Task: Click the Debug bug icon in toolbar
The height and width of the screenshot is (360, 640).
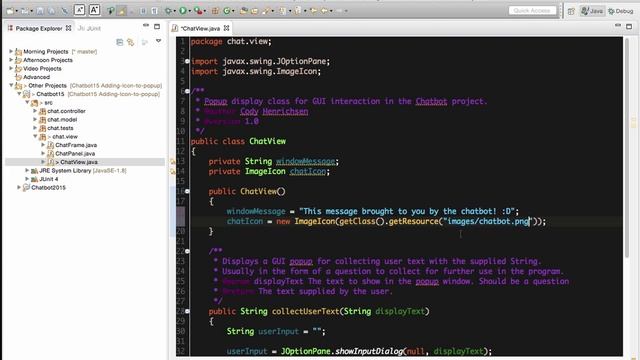Action: pyautogui.click(x=168, y=11)
